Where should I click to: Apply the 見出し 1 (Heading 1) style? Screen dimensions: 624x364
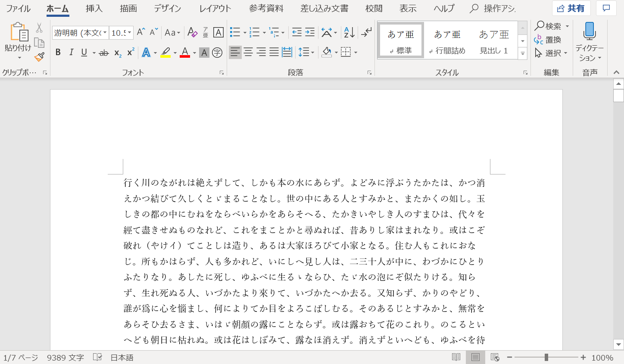click(494, 40)
